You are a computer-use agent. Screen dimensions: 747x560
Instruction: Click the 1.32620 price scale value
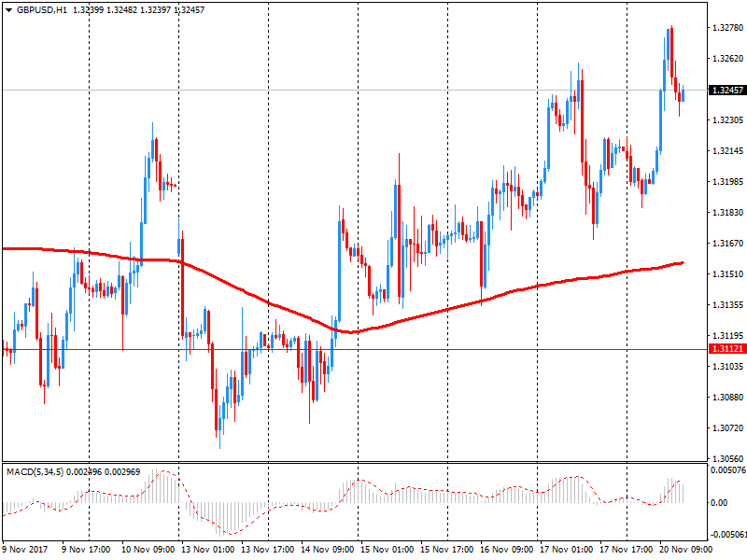(x=727, y=59)
